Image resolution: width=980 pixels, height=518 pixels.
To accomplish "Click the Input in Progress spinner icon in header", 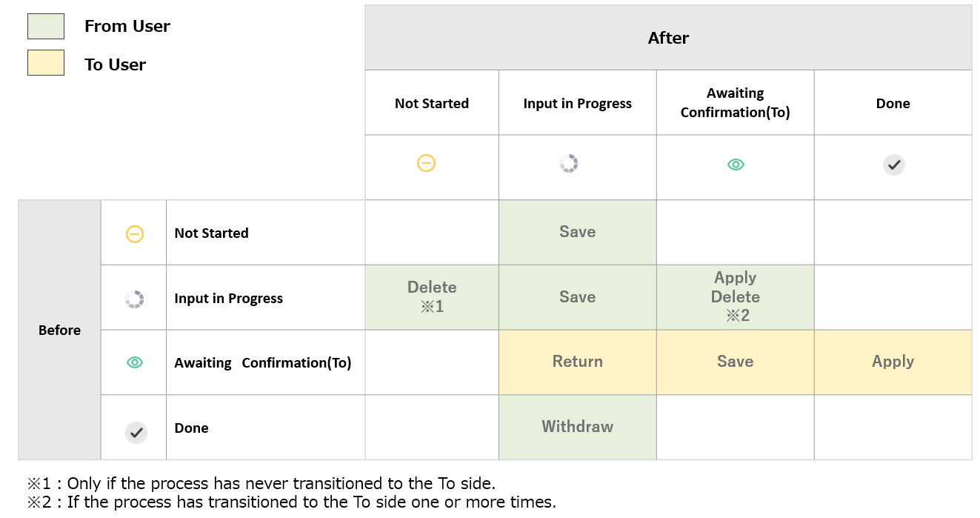I will point(569,164).
